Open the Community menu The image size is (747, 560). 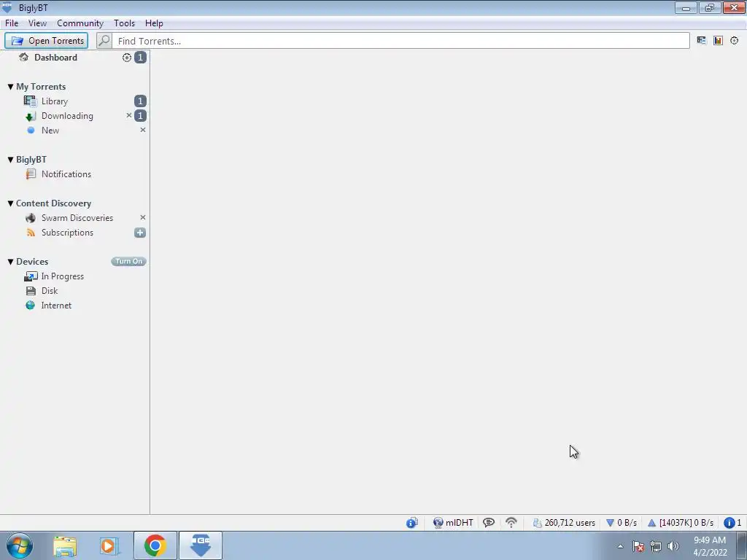[80, 23]
